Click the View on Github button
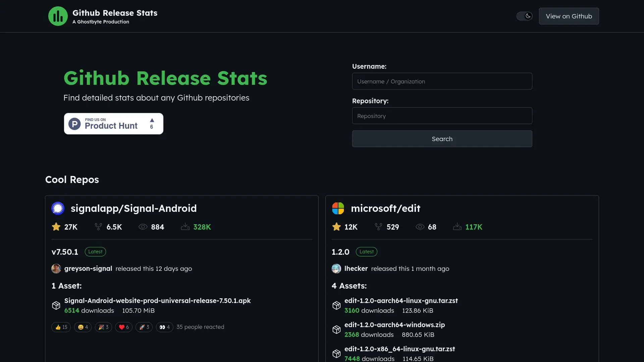The image size is (644, 362). (569, 16)
